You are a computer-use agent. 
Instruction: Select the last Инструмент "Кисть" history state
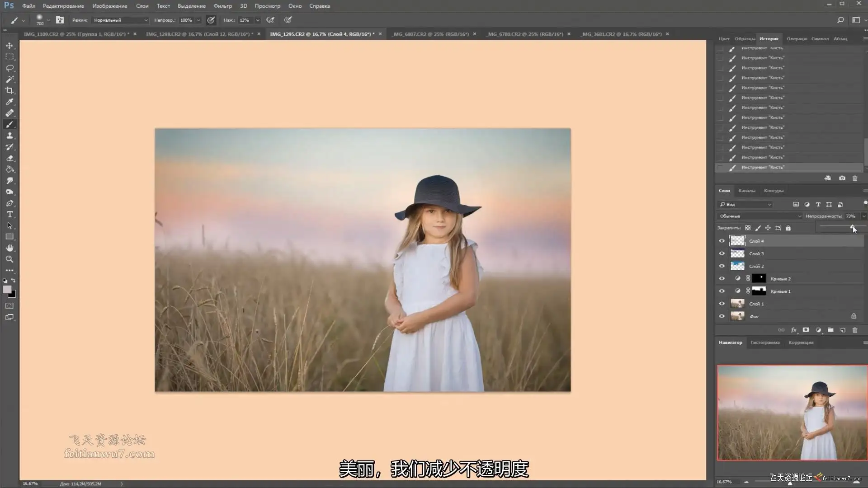pos(789,168)
